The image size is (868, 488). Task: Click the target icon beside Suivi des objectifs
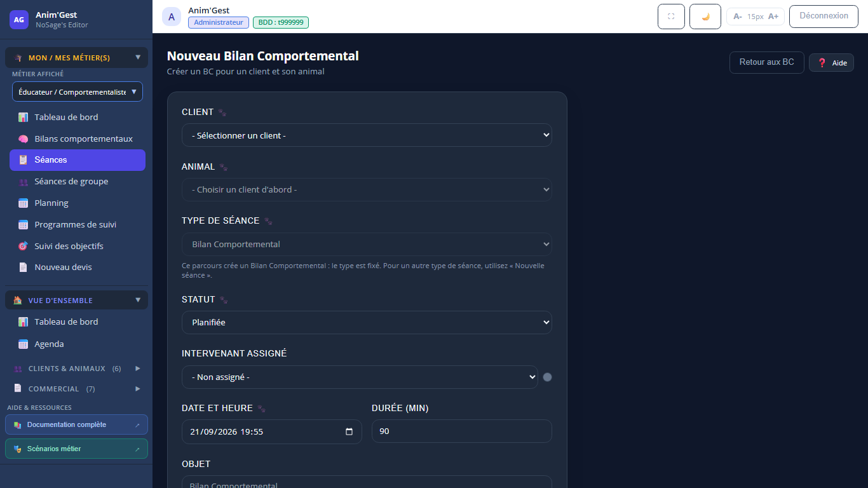tap(23, 246)
